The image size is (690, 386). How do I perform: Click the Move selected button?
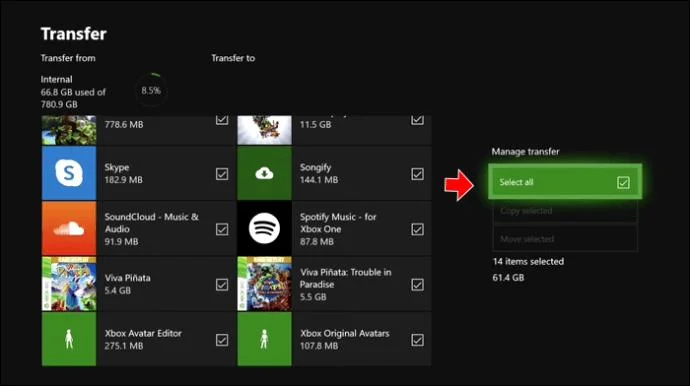pos(565,239)
